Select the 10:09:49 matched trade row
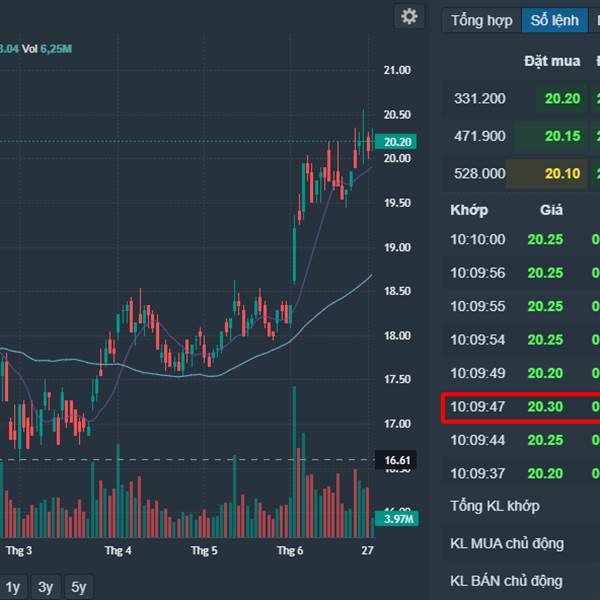Viewport: 600px width, 600px height. [522, 373]
